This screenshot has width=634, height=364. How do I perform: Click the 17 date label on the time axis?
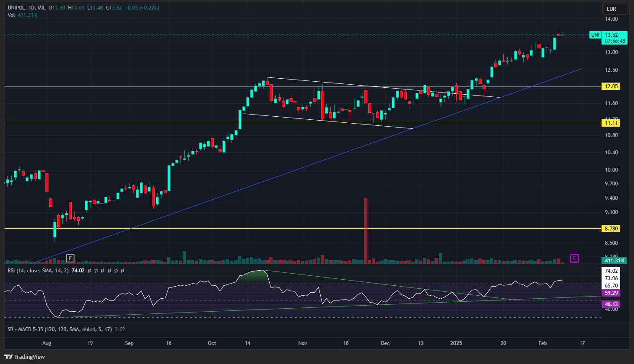(x=582, y=343)
